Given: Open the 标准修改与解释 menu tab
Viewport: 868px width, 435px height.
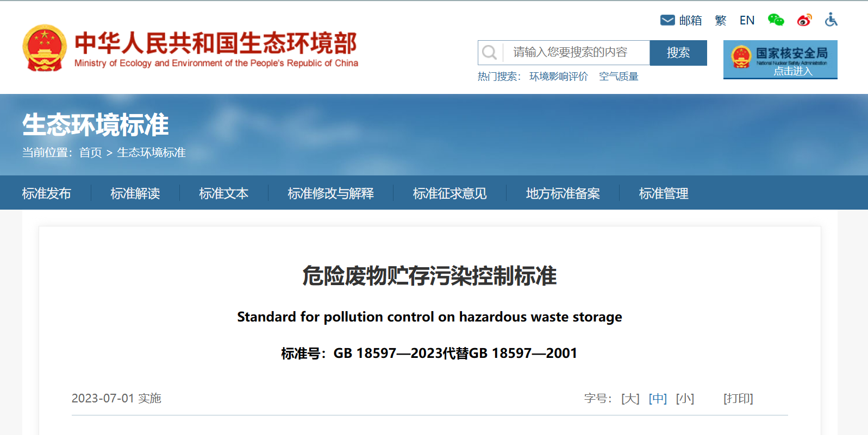Looking at the screenshot, I should (330, 193).
